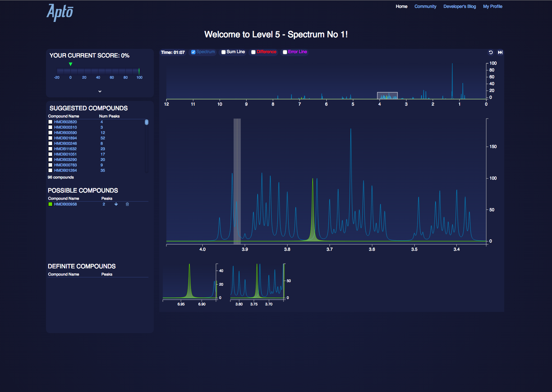Click the reset/undo circular arrow icon
The width and height of the screenshot is (552, 392).
[491, 52]
